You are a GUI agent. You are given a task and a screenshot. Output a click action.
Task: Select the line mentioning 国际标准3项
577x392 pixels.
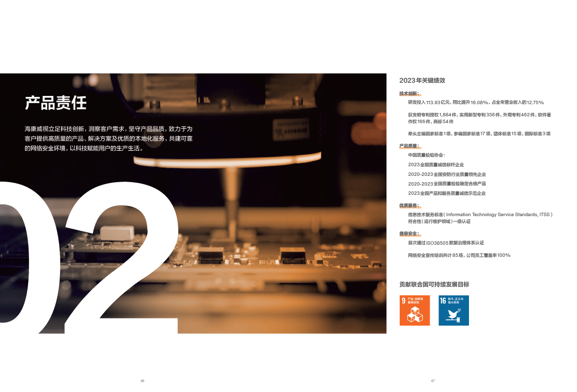pos(479,134)
